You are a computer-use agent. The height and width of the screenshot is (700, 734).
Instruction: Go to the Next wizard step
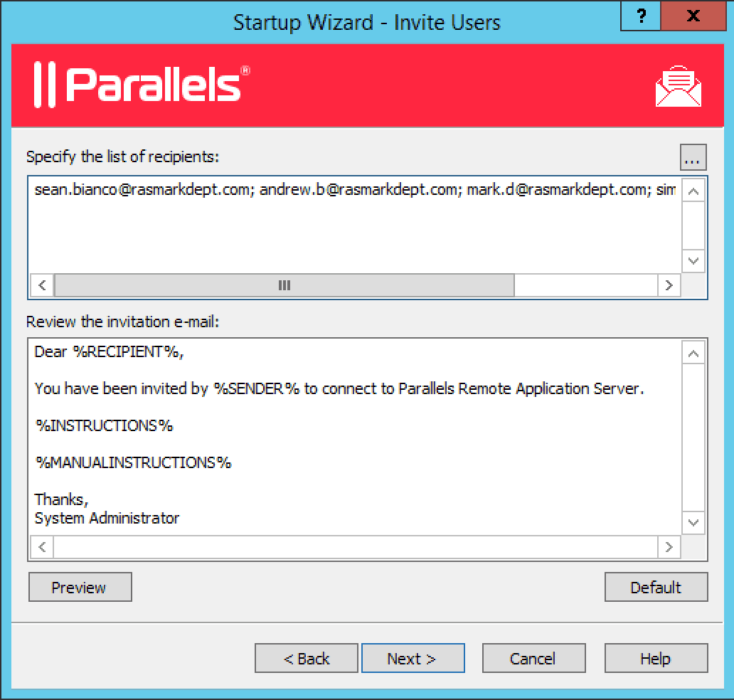point(413,658)
